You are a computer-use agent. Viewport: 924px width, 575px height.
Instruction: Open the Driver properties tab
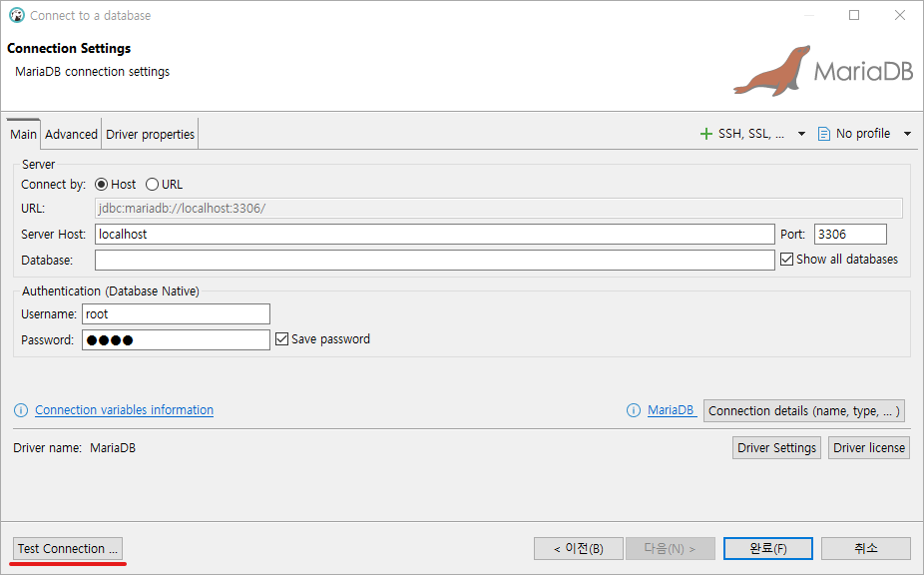click(151, 135)
